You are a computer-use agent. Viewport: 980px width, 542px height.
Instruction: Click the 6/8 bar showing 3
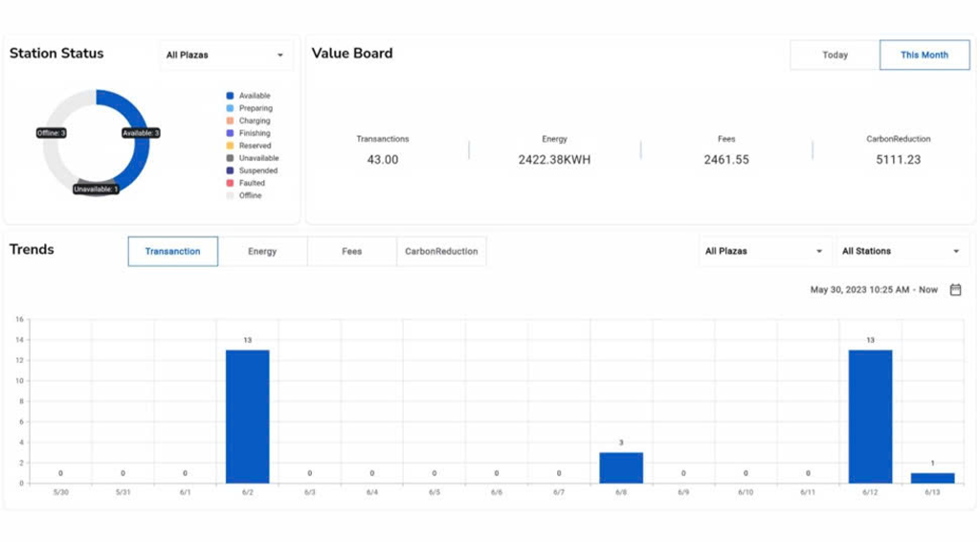(x=621, y=468)
